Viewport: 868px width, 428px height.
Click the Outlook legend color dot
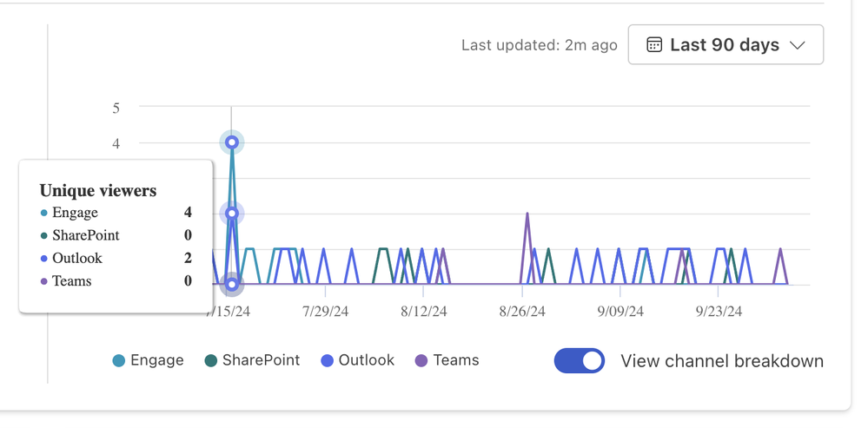click(x=328, y=361)
